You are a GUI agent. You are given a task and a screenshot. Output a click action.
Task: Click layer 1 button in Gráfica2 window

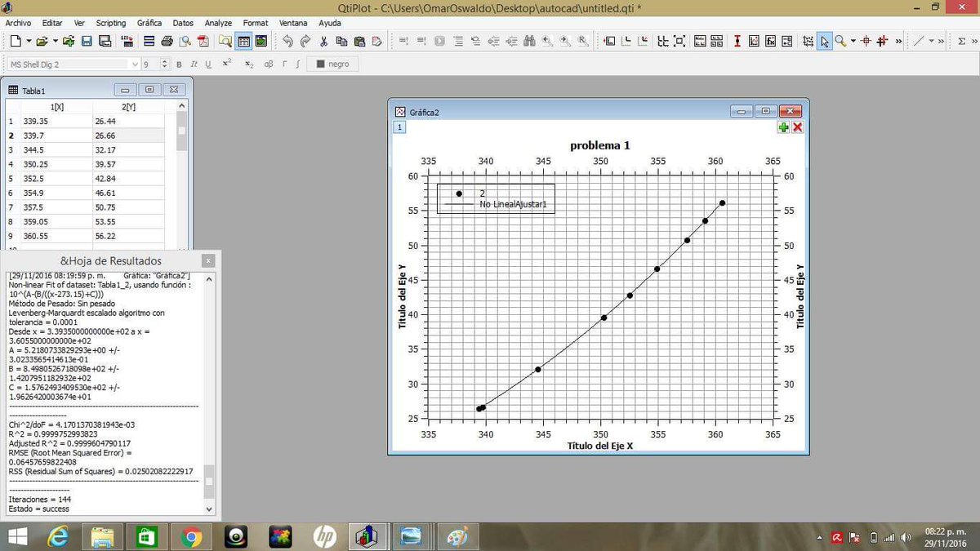(x=399, y=127)
